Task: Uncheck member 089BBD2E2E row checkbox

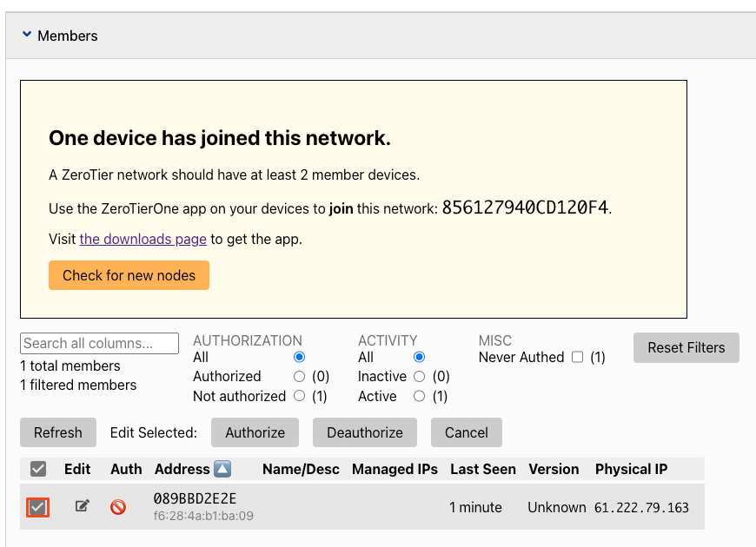Action: coord(37,507)
